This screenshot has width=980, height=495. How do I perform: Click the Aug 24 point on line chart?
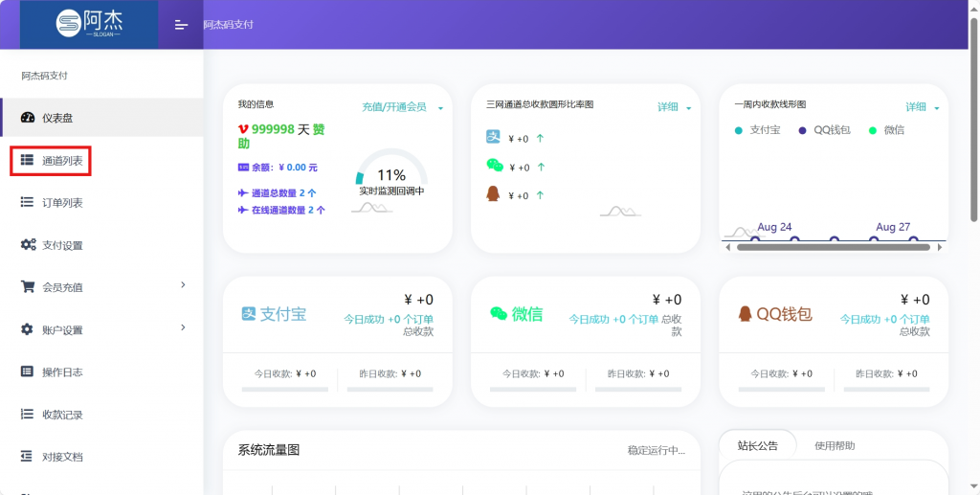coord(755,239)
